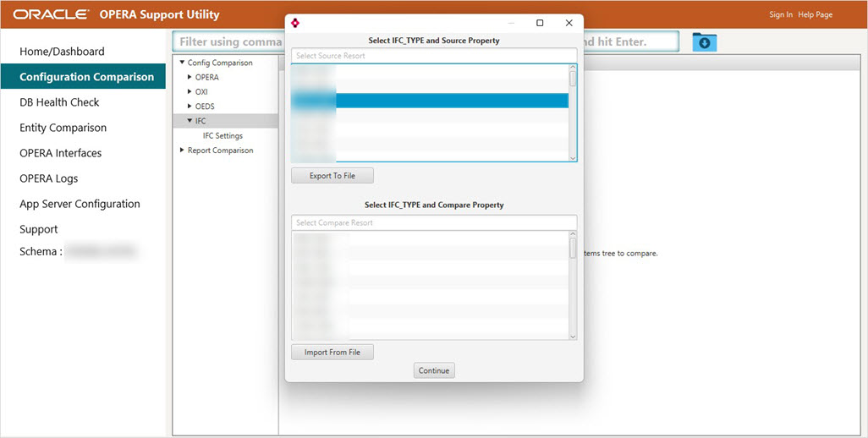Click the source list scroll down arrow
This screenshot has height=438, width=868.
tap(573, 157)
